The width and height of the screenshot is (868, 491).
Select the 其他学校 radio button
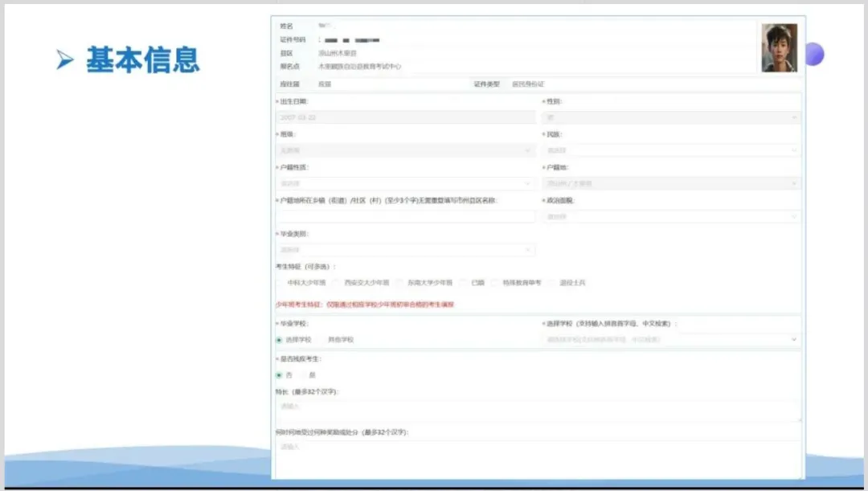point(322,340)
